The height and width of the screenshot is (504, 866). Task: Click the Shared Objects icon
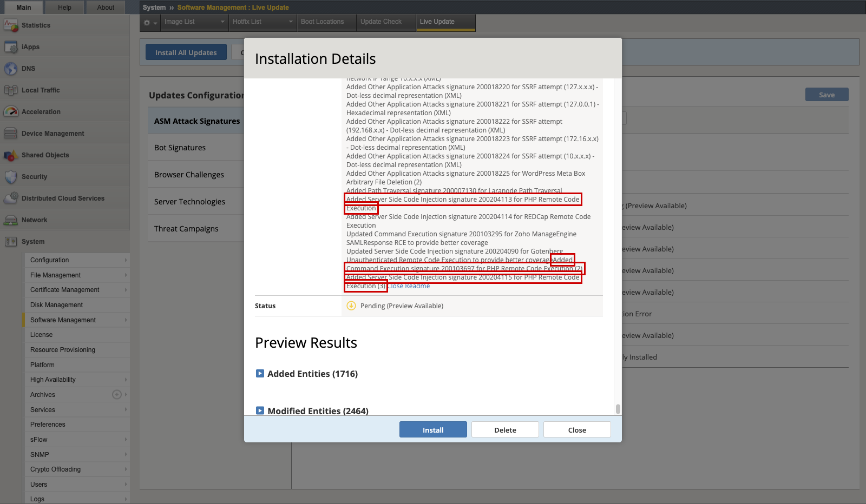click(x=11, y=155)
